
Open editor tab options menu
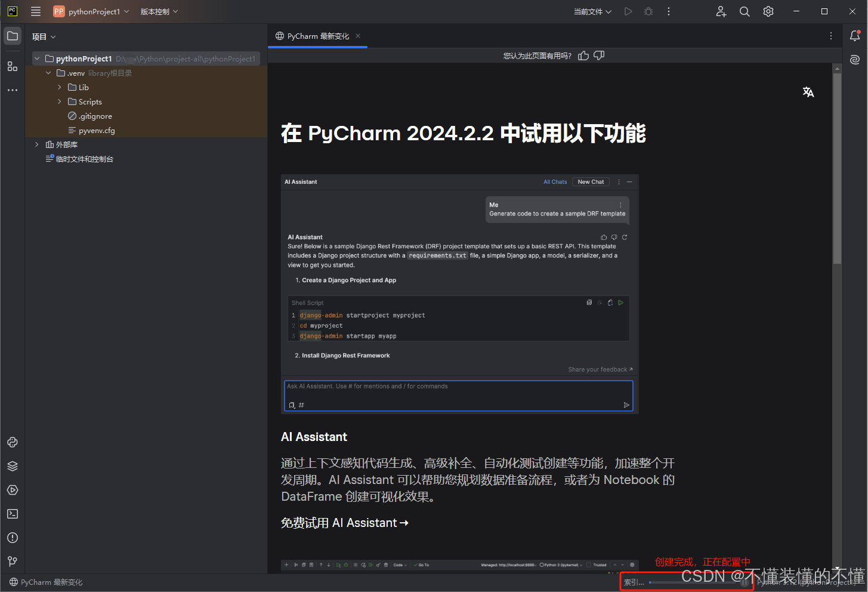coord(831,36)
